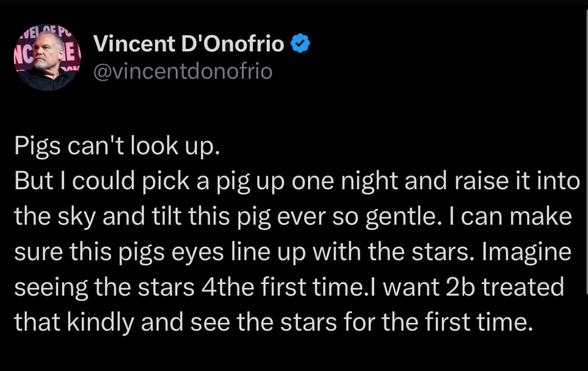This screenshot has height=371, width=588.
Task: Open Vincent D'Onofrio's profile picture
Action: point(47,57)
